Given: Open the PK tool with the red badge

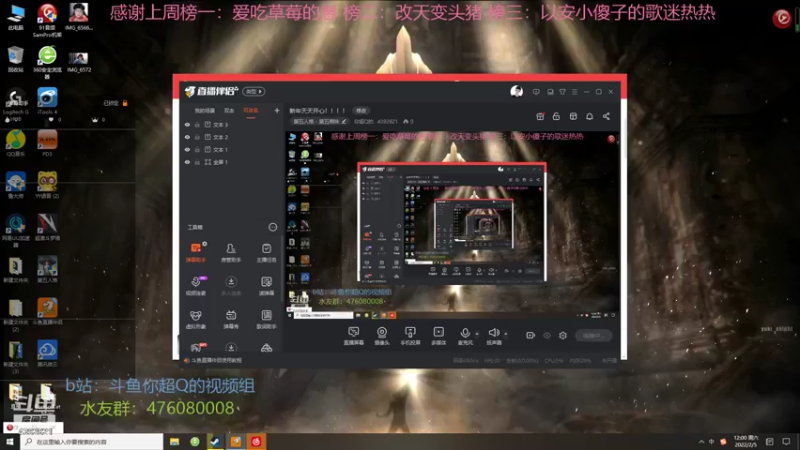Looking at the screenshot, I should (196, 347).
